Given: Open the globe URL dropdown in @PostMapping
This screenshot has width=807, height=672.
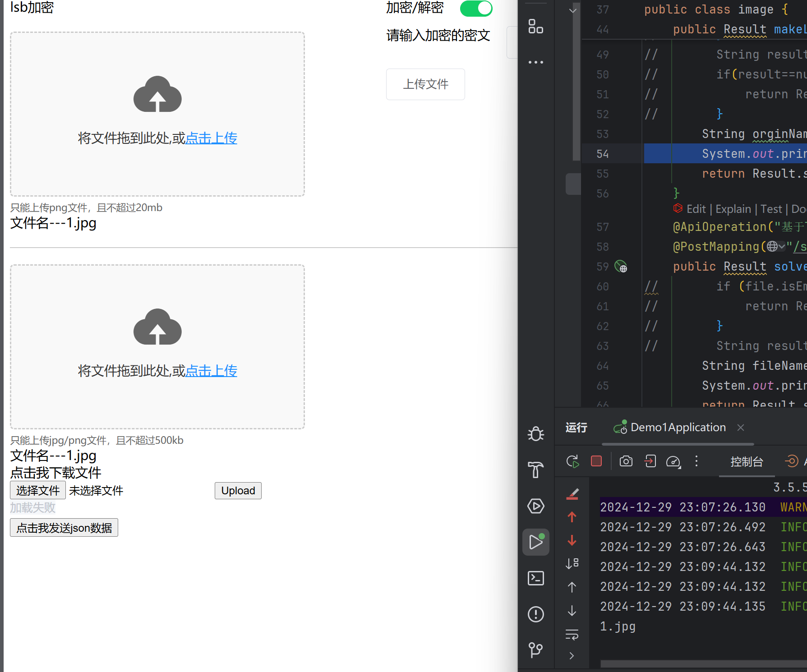Looking at the screenshot, I should (776, 246).
